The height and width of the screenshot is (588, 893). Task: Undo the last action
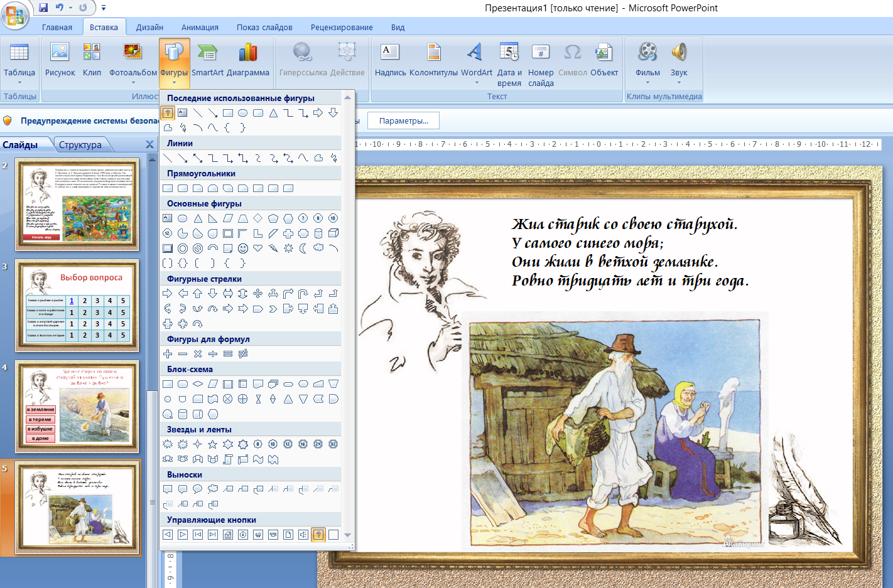59,8
